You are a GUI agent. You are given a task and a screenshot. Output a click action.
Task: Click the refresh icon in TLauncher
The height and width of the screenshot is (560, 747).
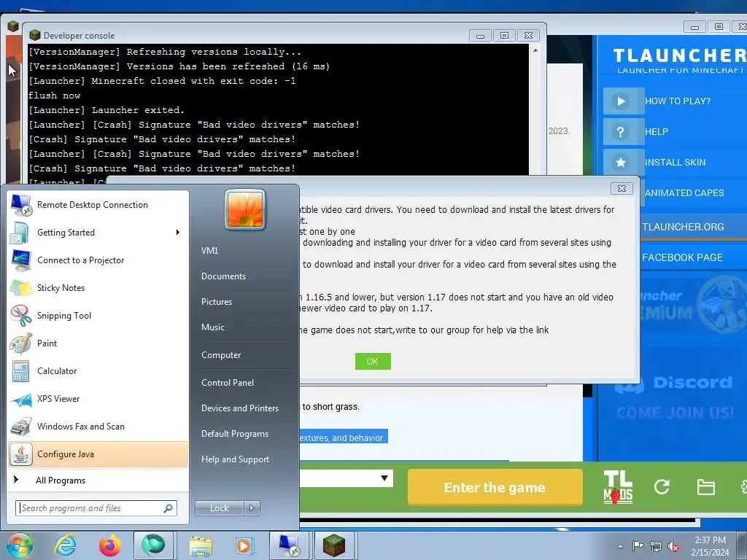[x=662, y=486]
